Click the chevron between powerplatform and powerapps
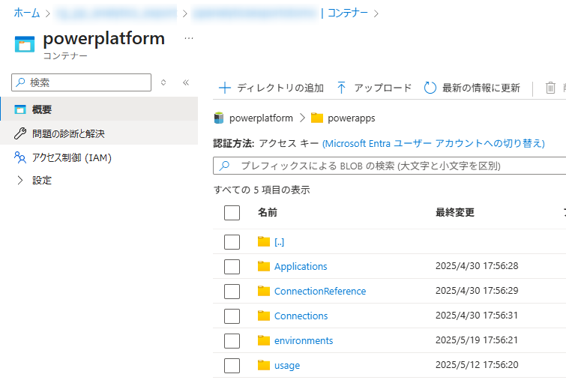The width and height of the screenshot is (566, 392). (x=303, y=118)
